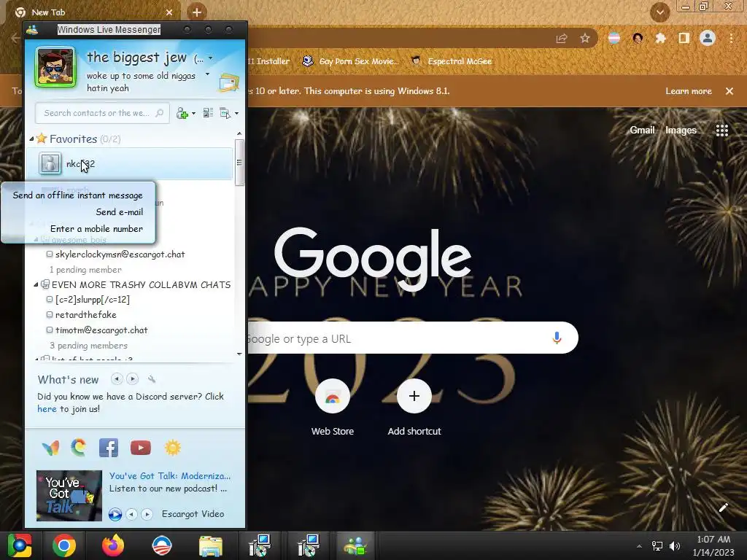747x560 pixels.
Task: Choose Send an offline instant message
Action: (77, 195)
